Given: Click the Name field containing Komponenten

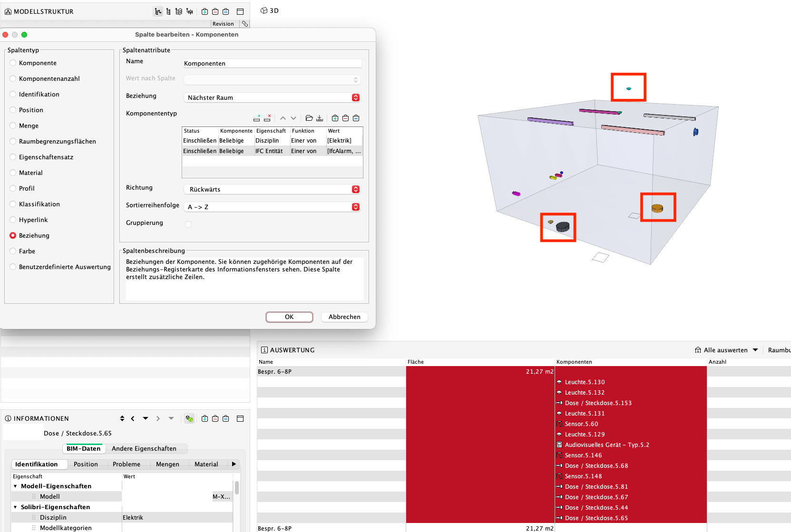Looking at the screenshot, I should pos(273,63).
